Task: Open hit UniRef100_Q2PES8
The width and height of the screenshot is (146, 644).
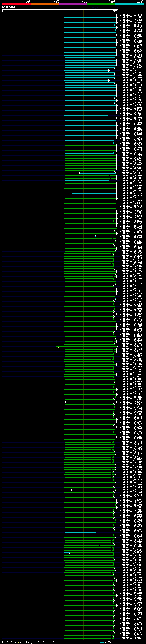Action: pyautogui.click(x=131, y=15)
